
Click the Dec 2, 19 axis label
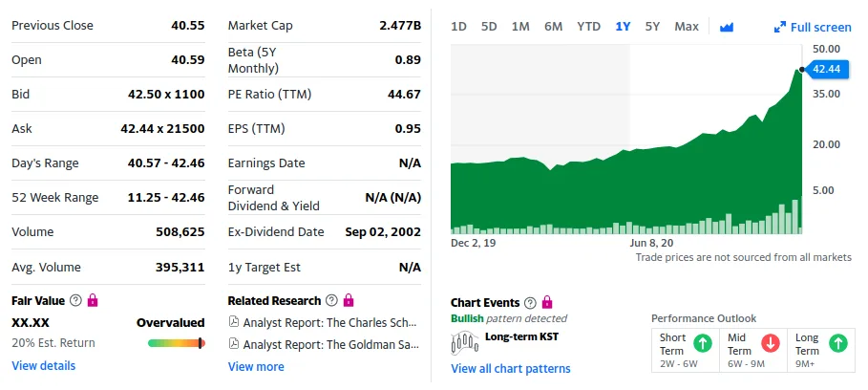(474, 243)
